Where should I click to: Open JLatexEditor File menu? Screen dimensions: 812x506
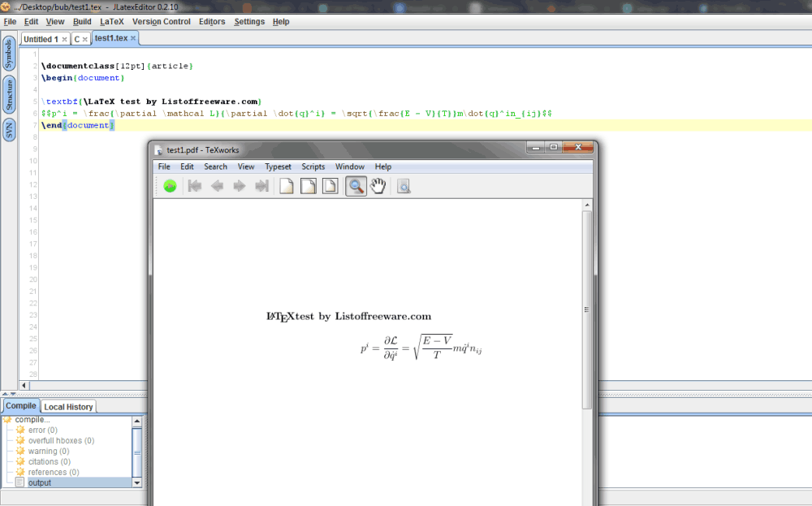pos(10,22)
